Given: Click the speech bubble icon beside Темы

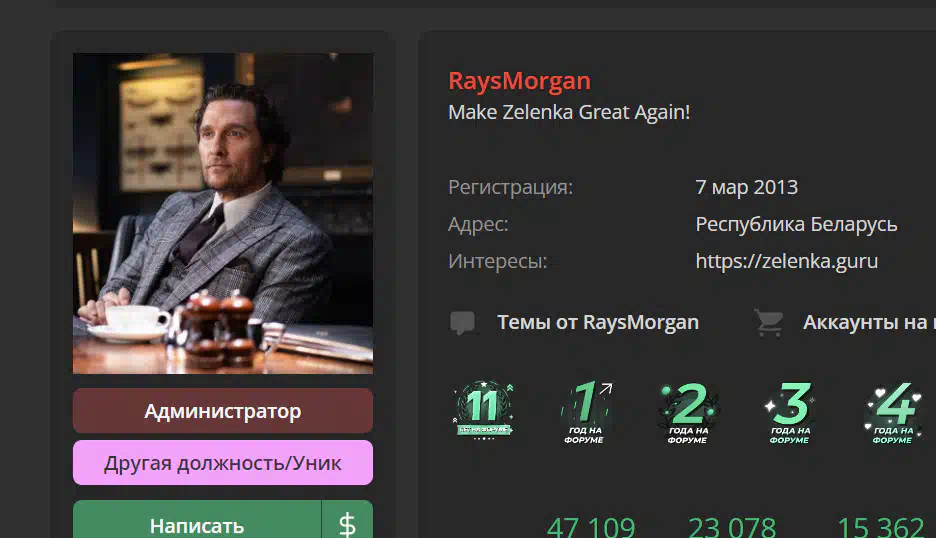Looking at the screenshot, I should click(462, 322).
